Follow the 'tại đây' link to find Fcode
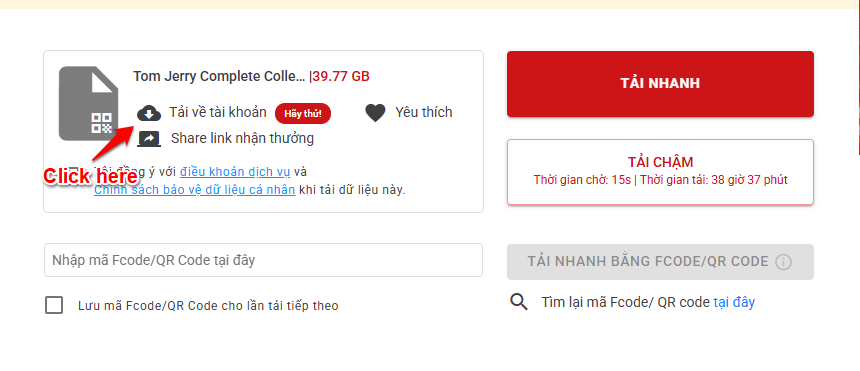Image resolution: width=860 pixels, height=371 pixels. pos(734,302)
